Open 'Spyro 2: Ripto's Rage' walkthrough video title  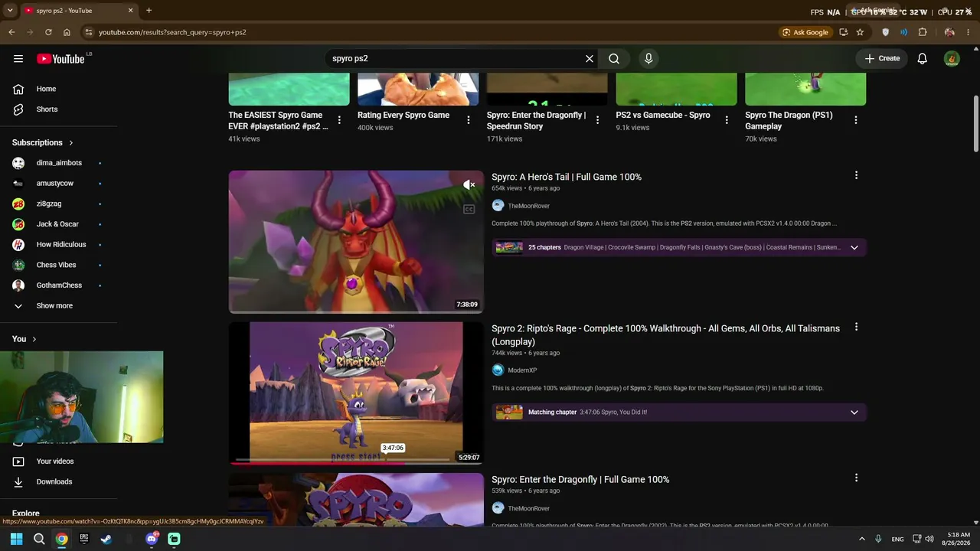(x=666, y=335)
